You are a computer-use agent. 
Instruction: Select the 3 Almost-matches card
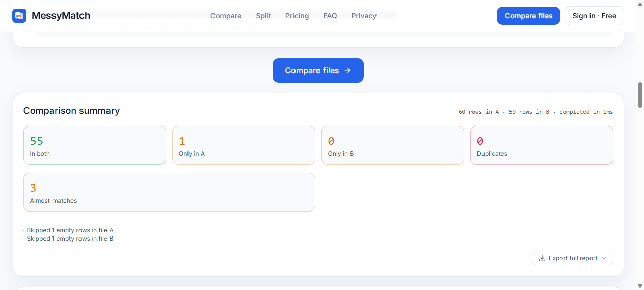pos(169,192)
